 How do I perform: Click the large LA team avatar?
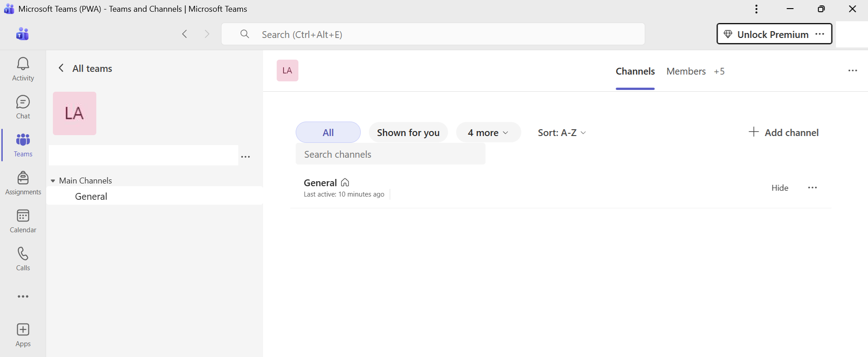click(x=75, y=113)
